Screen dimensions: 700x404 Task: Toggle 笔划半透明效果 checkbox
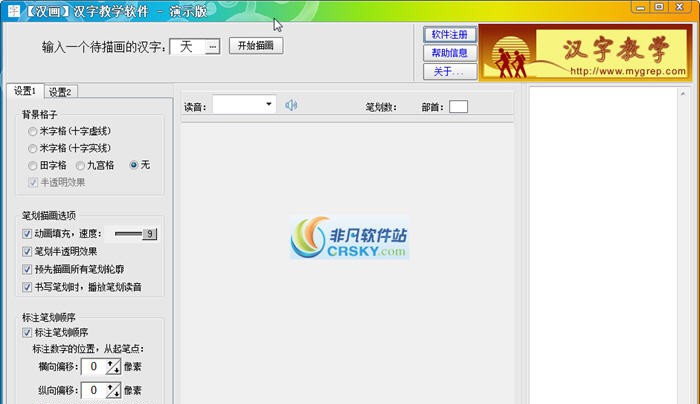point(27,252)
